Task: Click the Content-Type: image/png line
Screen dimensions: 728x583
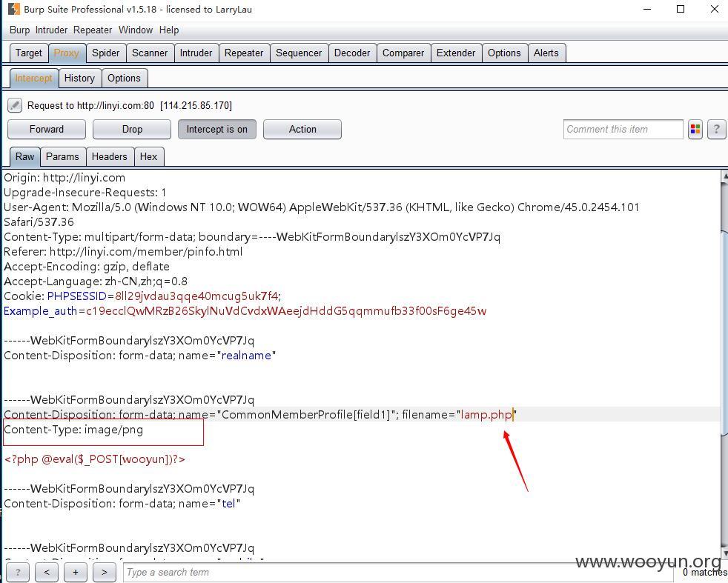Action: [x=73, y=430]
